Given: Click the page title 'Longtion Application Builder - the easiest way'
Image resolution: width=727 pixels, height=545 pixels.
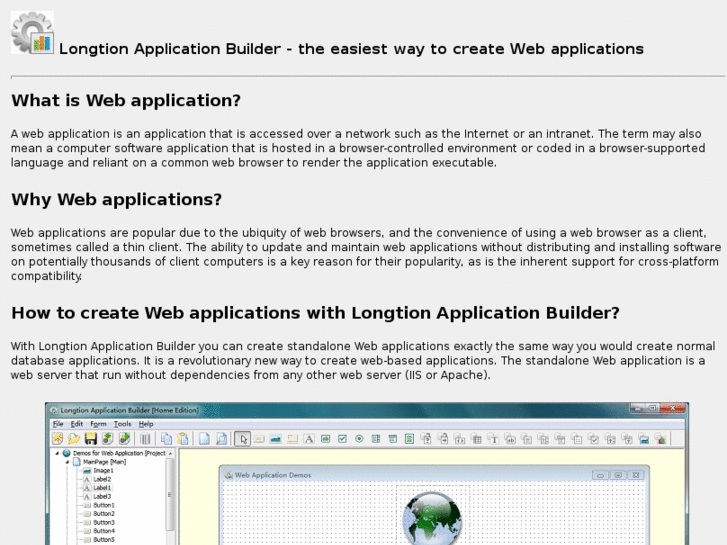Looking at the screenshot, I should pyautogui.click(x=351, y=49).
